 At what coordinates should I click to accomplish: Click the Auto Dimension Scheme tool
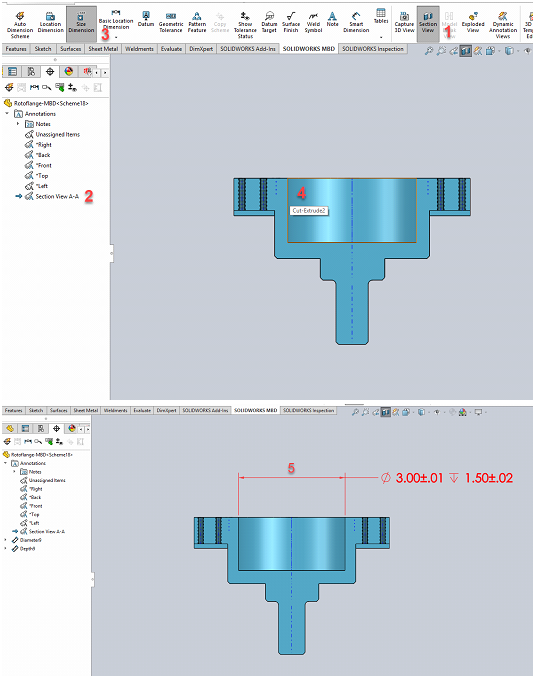pyautogui.click(x=20, y=25)
